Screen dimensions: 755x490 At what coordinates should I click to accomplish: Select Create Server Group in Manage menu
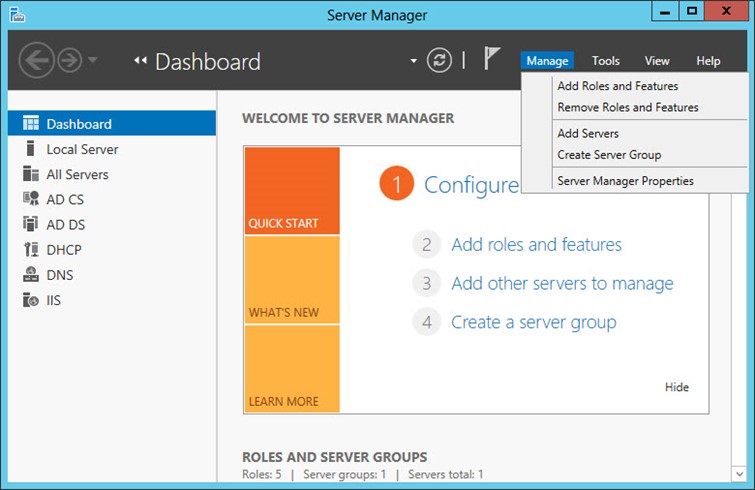(608, 155)
